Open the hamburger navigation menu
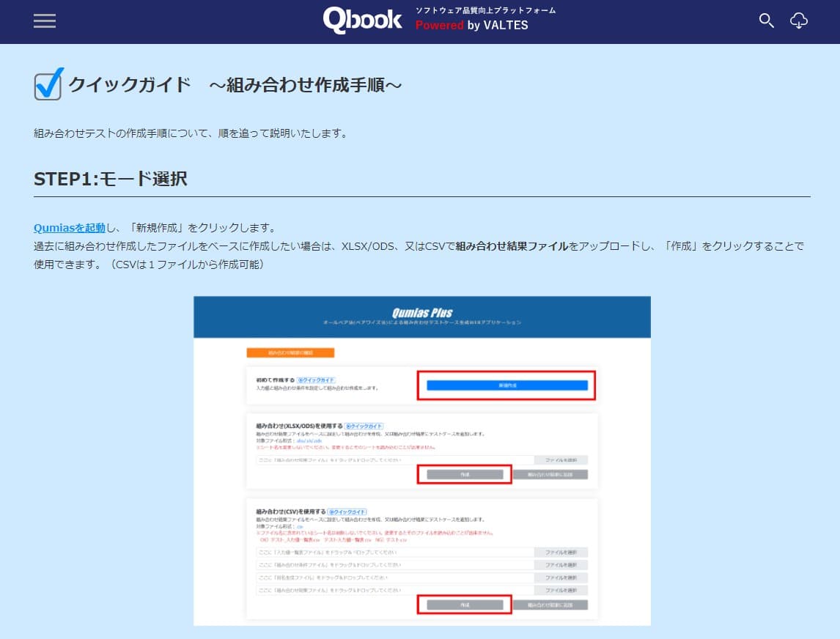This screenshot has height=639, width=840. pos(45,21)
